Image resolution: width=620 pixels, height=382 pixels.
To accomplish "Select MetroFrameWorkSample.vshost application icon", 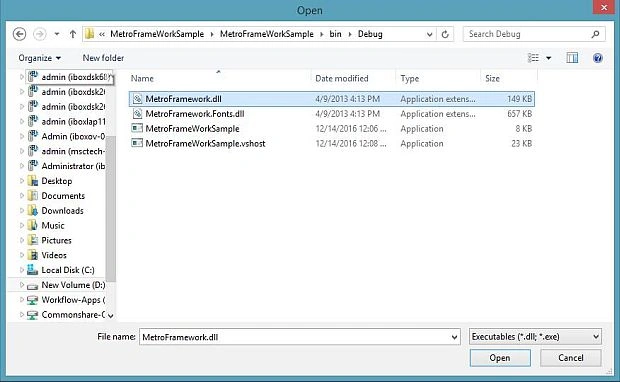I will pyautogui.click(x=137, y=143).
